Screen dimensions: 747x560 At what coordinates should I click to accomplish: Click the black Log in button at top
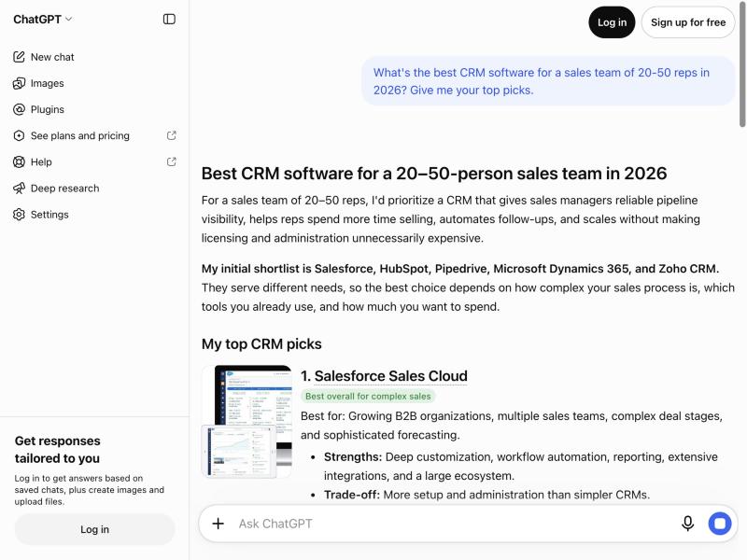[x=612, y=22]
